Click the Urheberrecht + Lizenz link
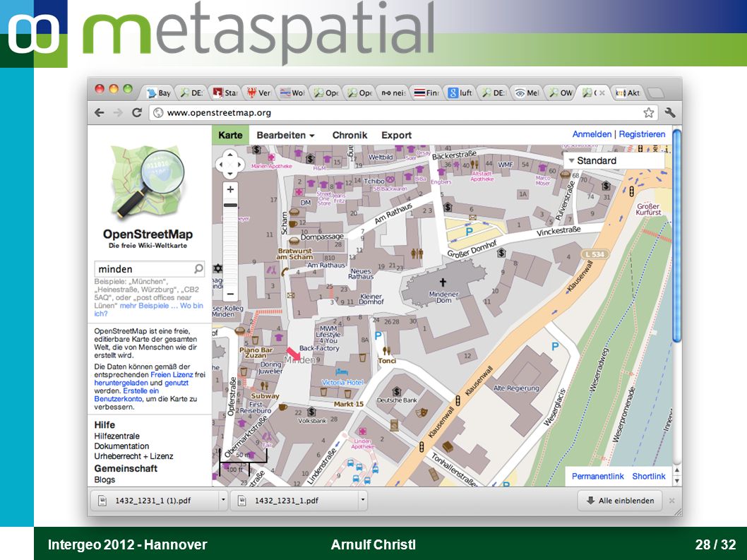747x560 pixels. [133, 456]
